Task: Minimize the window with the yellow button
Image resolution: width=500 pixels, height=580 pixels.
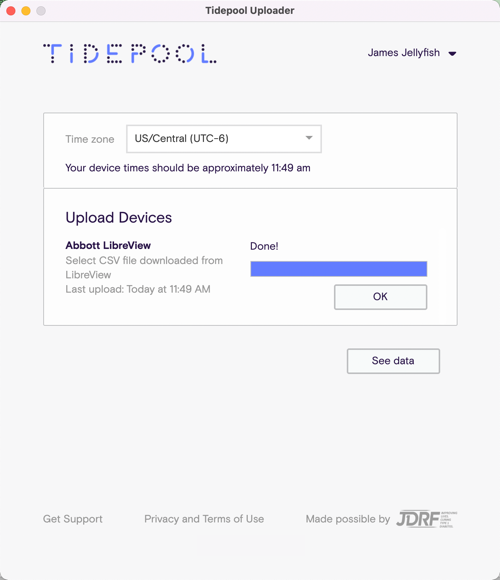Action: [26, 11]
